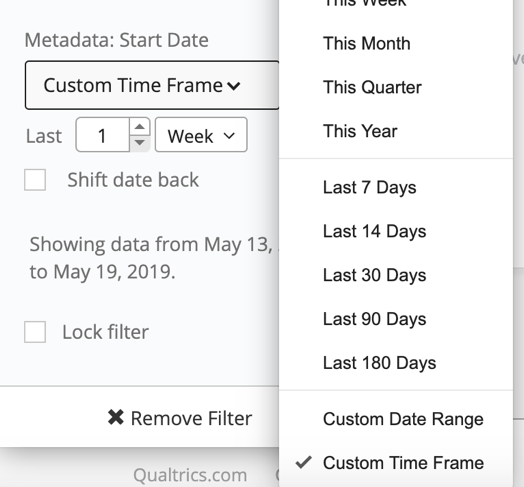Enable the Shift date back checkbox

click(35, 180)
